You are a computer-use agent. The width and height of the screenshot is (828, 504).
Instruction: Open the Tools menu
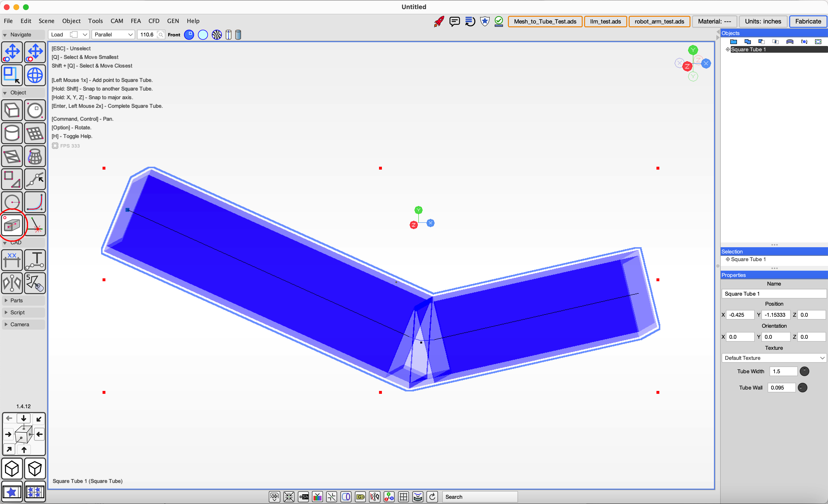click(x=95, y=21)
